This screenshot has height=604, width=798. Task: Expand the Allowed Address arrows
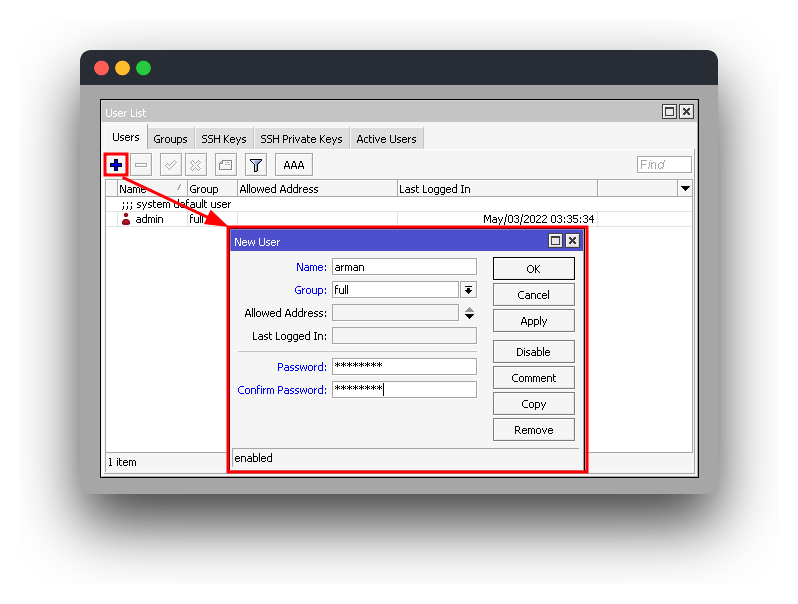pyautogui.click(x=469, y=313)
